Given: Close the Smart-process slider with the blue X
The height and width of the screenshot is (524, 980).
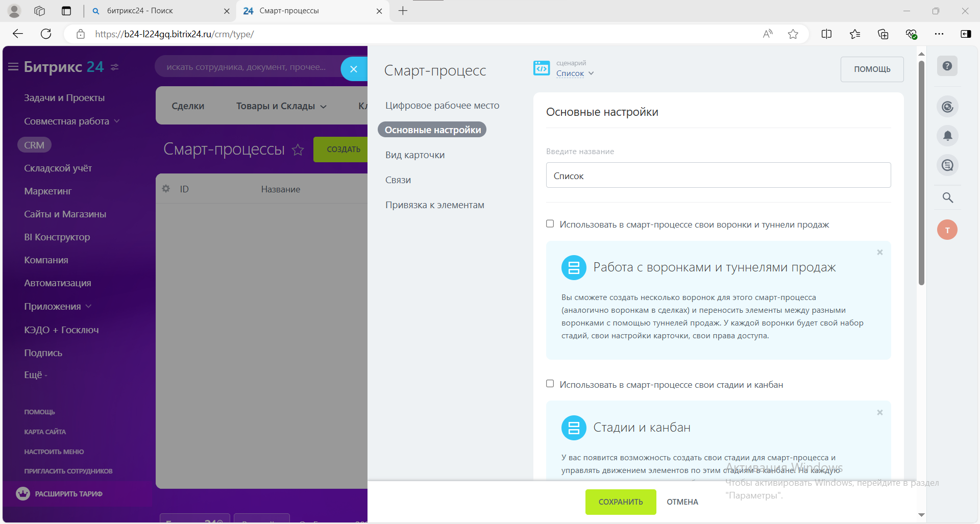Looking at the screenshot, I should 353,69.
